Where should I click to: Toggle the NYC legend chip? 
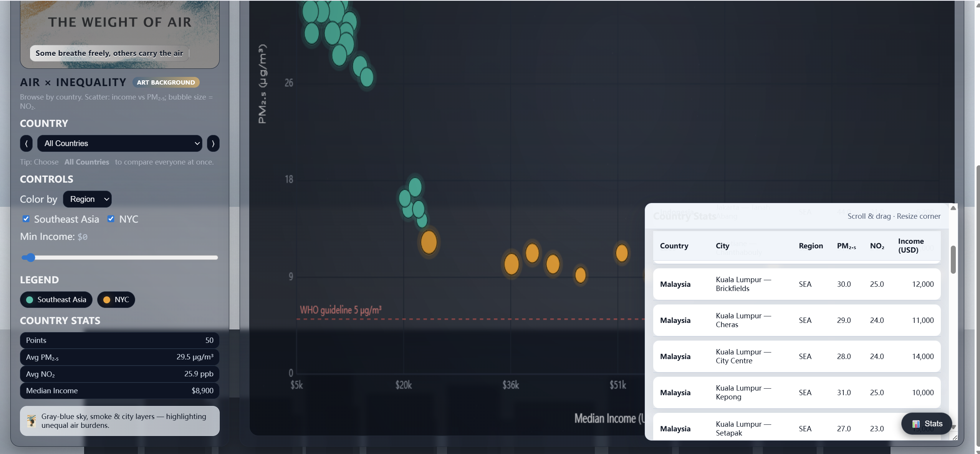click(x=116, y=299)
